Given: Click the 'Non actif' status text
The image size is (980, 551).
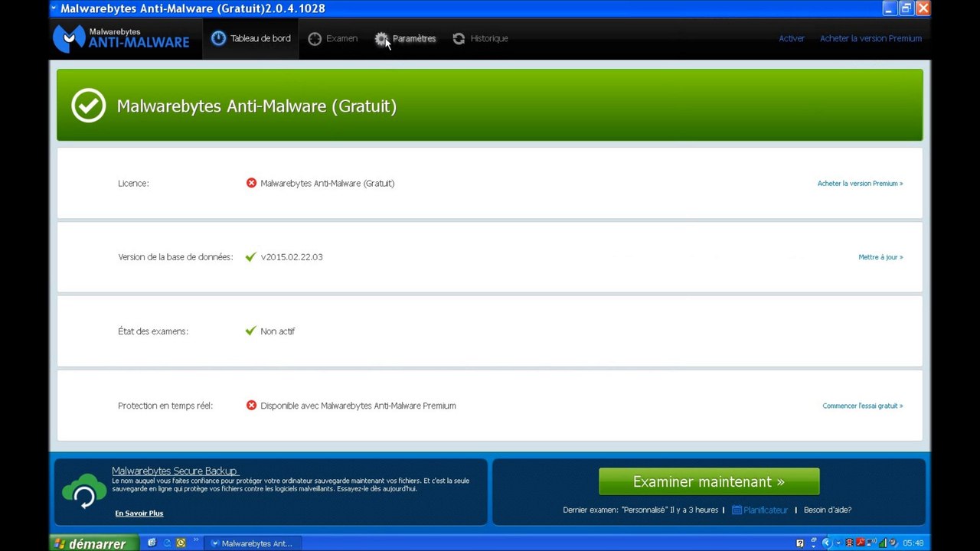Looking at the screenshot, I should click(277, 331).
